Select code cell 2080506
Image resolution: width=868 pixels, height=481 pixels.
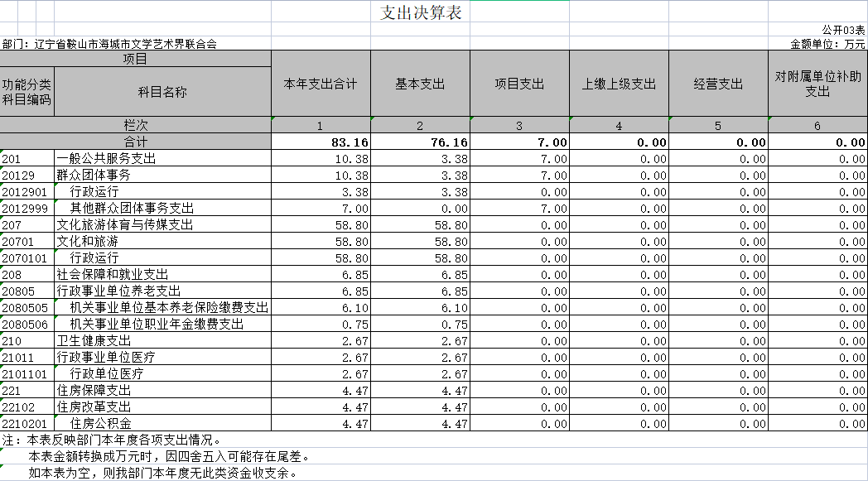(27, 325)
